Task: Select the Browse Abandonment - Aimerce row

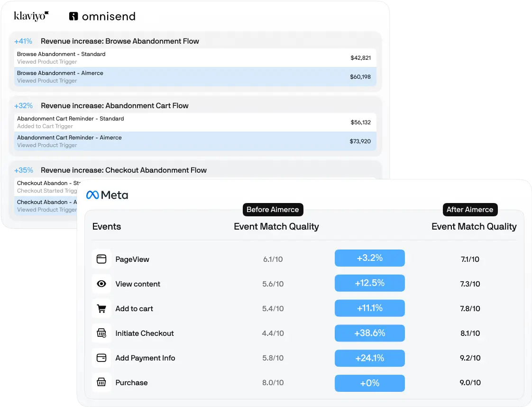Action: click(x=195, y=77)
